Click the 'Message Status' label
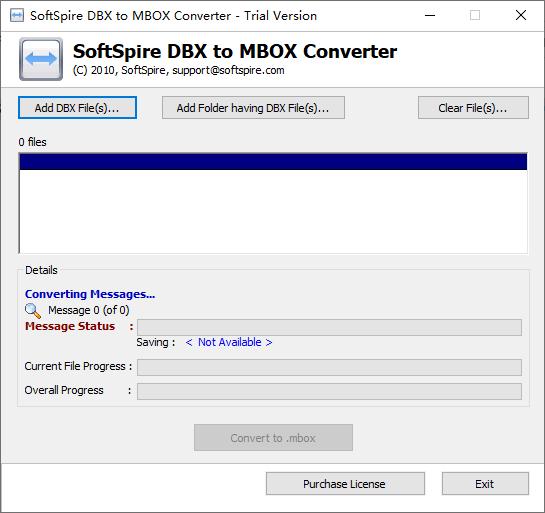Screen dimensions: 545x513 point(70,326)
